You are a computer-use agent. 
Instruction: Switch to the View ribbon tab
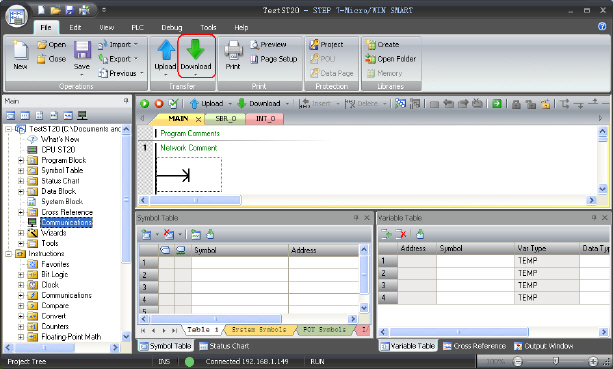coord(106,27)
